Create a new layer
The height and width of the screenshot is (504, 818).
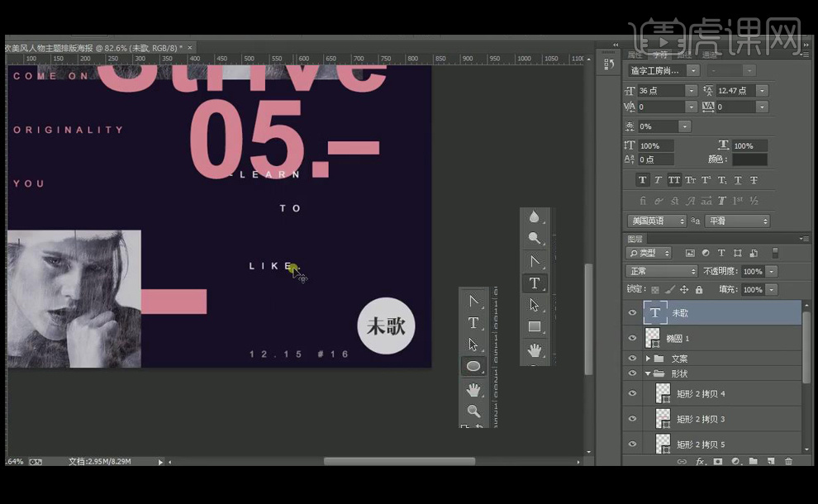(x=771, y=461)
